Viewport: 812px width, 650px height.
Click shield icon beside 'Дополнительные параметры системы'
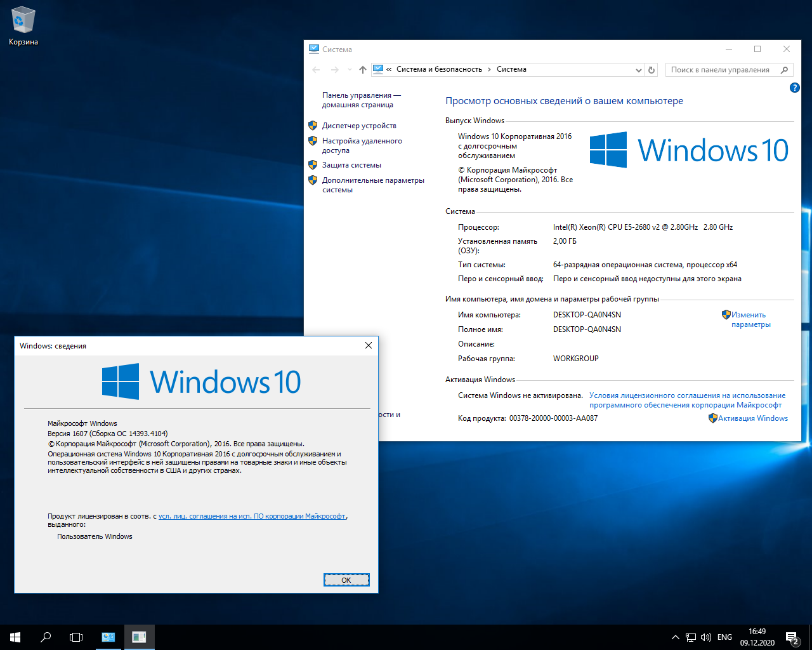(313, 180)
